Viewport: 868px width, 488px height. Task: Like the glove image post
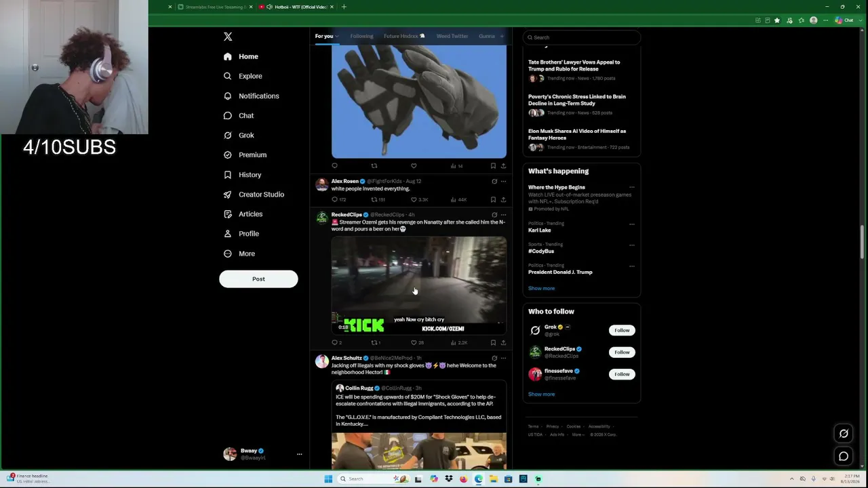[414, 165]
